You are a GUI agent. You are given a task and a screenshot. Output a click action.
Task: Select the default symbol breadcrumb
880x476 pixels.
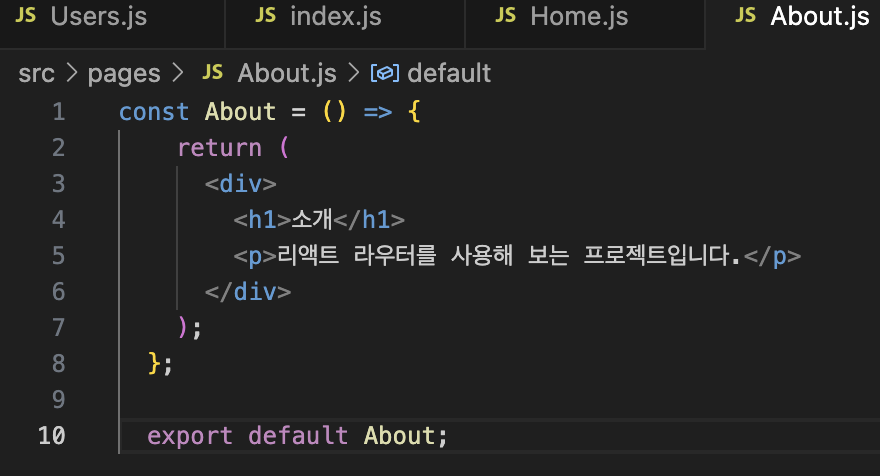point(449,74)
